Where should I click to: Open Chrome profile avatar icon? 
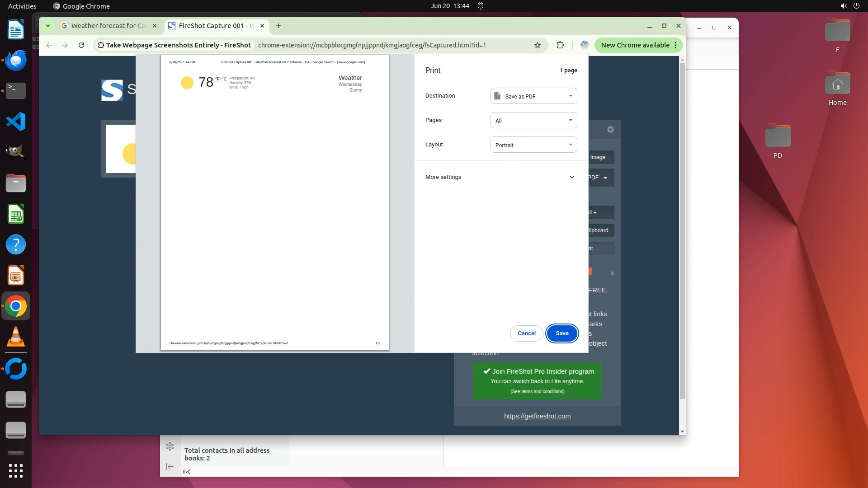pyautogui.click(x=585, y=45)
